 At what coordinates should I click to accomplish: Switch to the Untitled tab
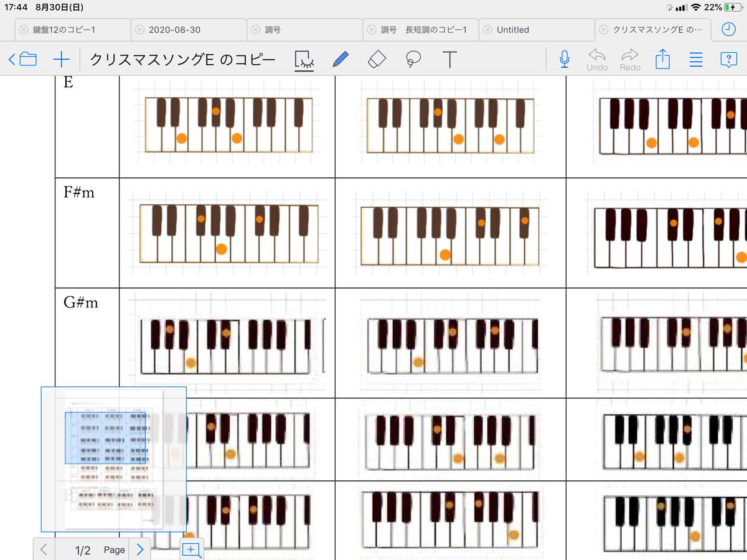[535, 29]
